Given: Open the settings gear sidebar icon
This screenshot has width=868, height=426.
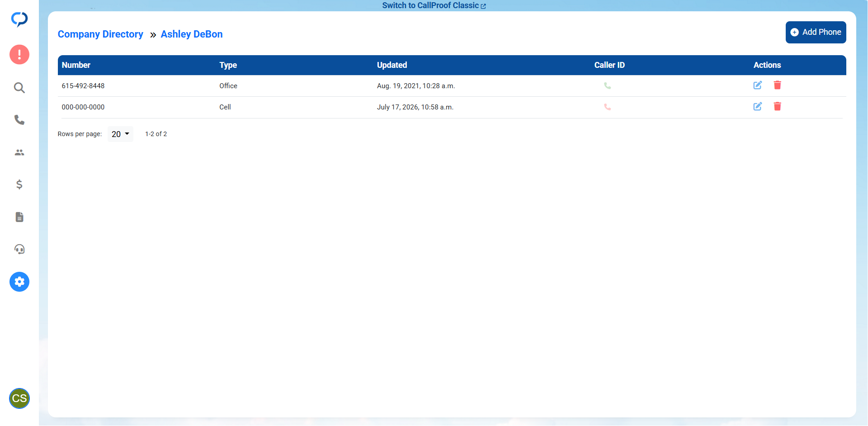Looking at the screenshot, I should pyautogui.click(x=19, y=282).
